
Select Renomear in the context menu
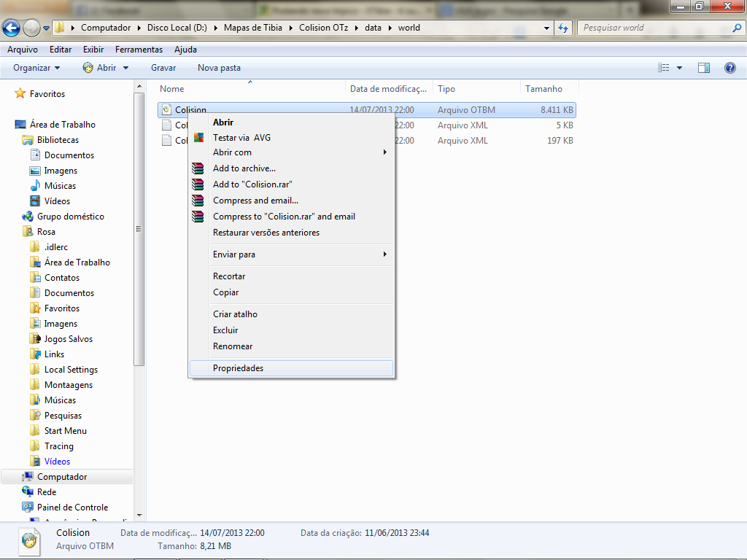[x=292, y=346]
